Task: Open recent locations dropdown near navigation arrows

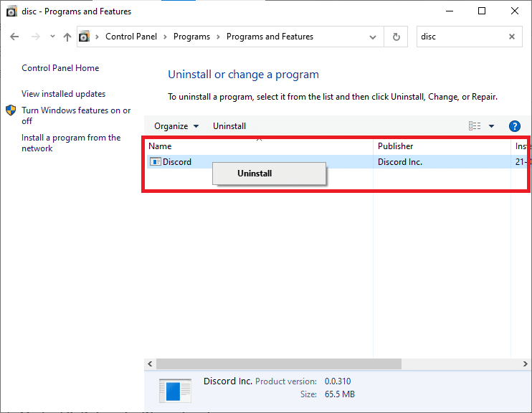Action: click(x=52, y=37)
